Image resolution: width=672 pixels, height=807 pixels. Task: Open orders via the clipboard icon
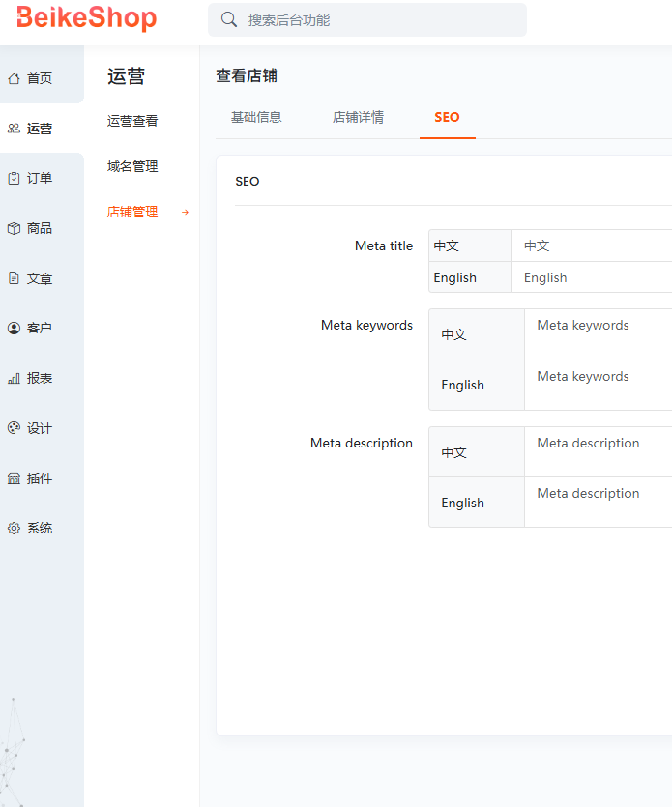pyautogui.click(x=14, y=179)
